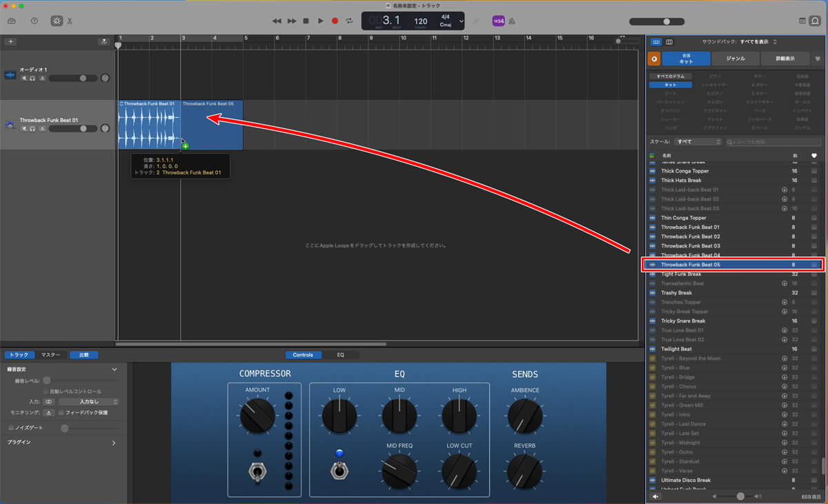Viewport: 828px width, 504px height.
Task: Click the orange reset filter button
Action: [x=654, y=59]
